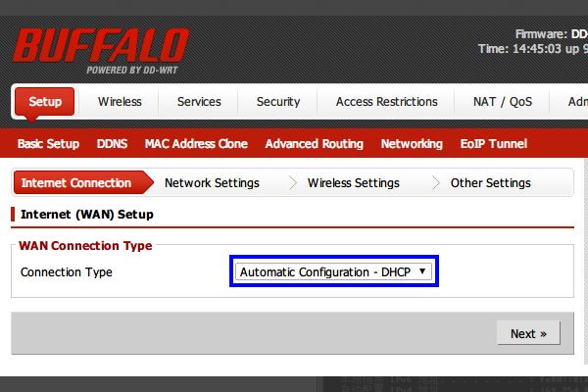Screen dimensions: 588x392
Task: Open EoIP Tunnel settings
Action: pos(494,144)
